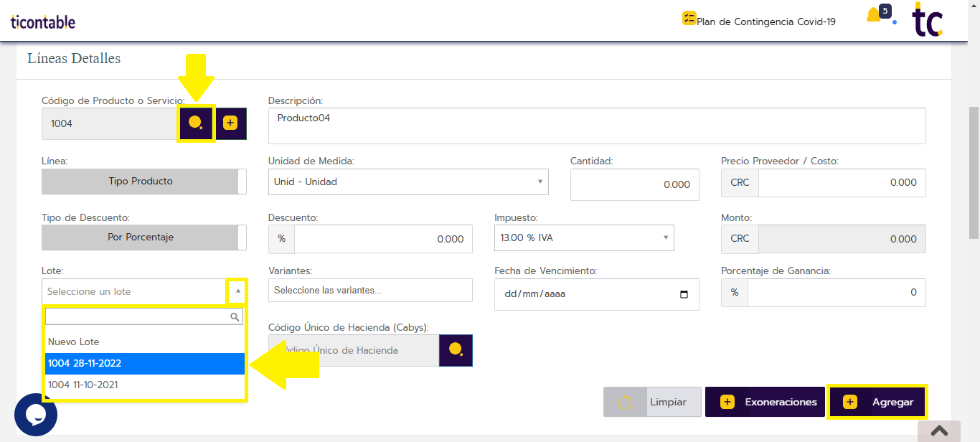980x442 pixels.
Task: Click the Exoneraciones button
Action: [765, 402]
